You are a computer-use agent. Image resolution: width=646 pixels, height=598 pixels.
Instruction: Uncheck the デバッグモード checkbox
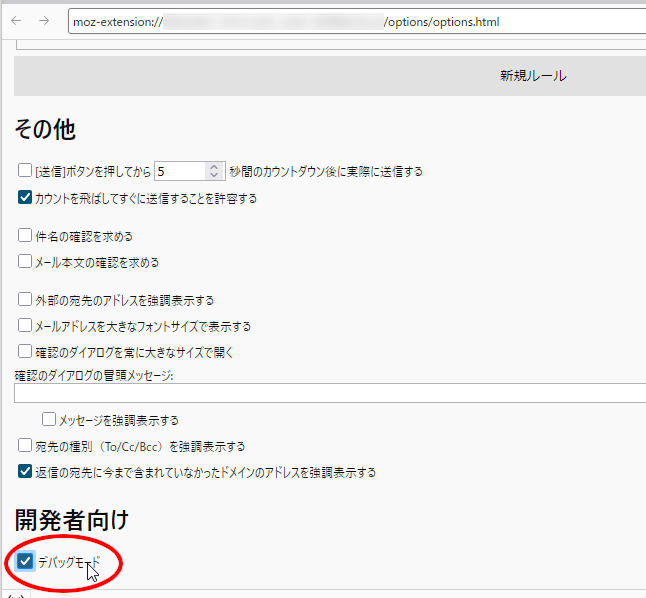(25, 561)
